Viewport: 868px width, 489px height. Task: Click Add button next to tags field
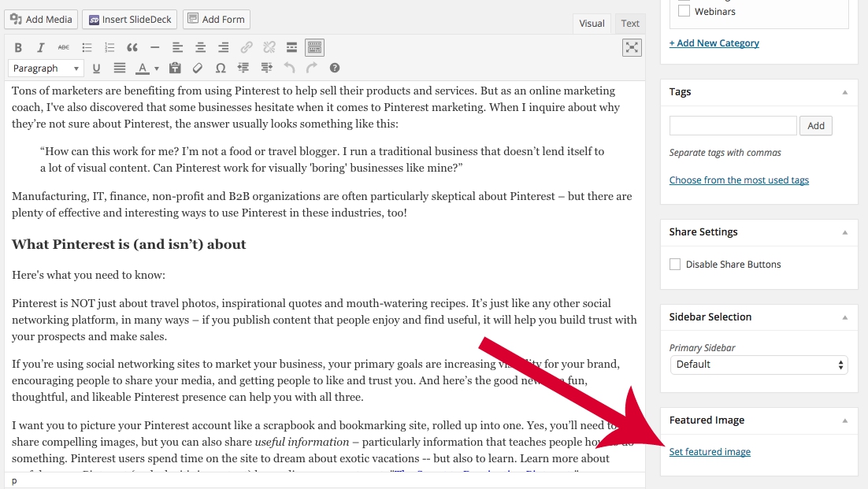pos(816,125)
